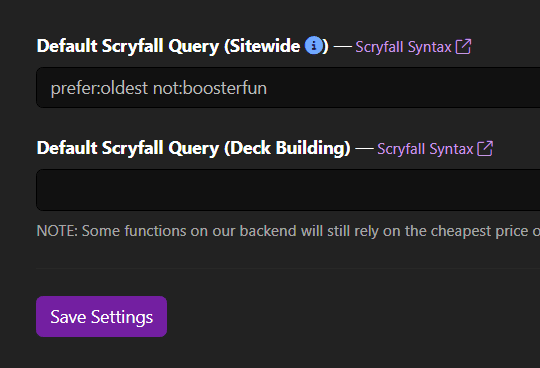The height and width of the screenshot is (368, 540).
Task: Click the word prefer:oldest in the Sitewide field
Action: click(x=99, y=88)
